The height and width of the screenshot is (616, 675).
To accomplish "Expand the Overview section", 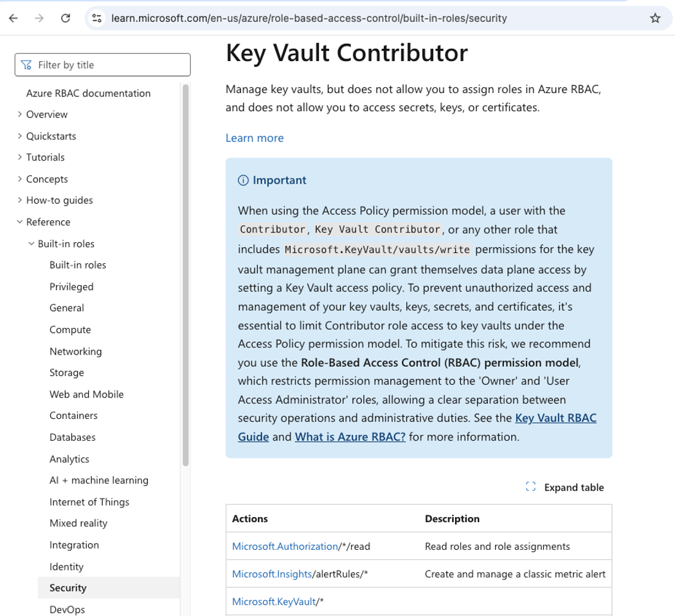I will coord(20,114).
